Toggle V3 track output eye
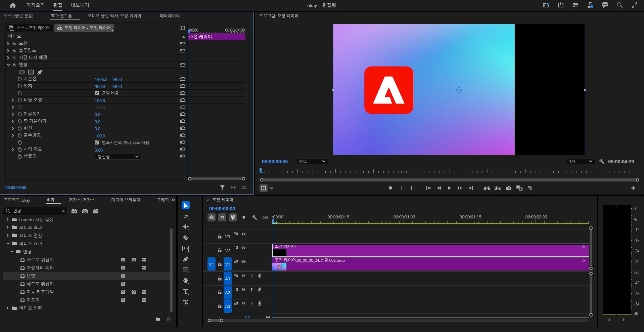This screenshot has height=332, width=644. [x=244, y=234]
